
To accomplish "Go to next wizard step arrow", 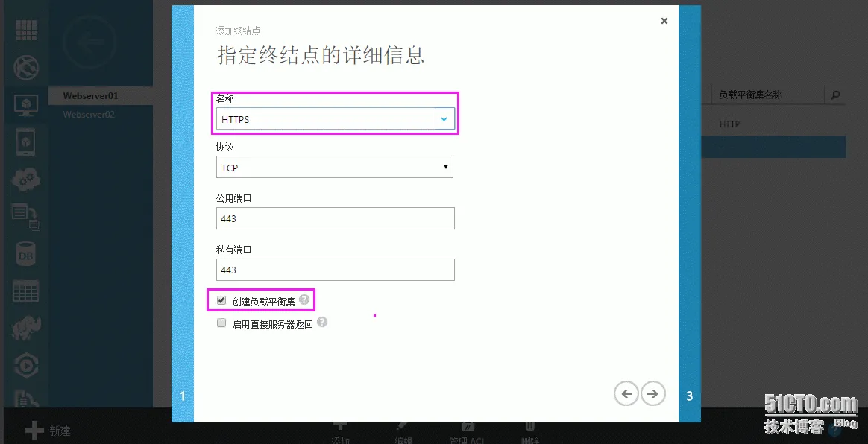I will (x=653, y=393).
